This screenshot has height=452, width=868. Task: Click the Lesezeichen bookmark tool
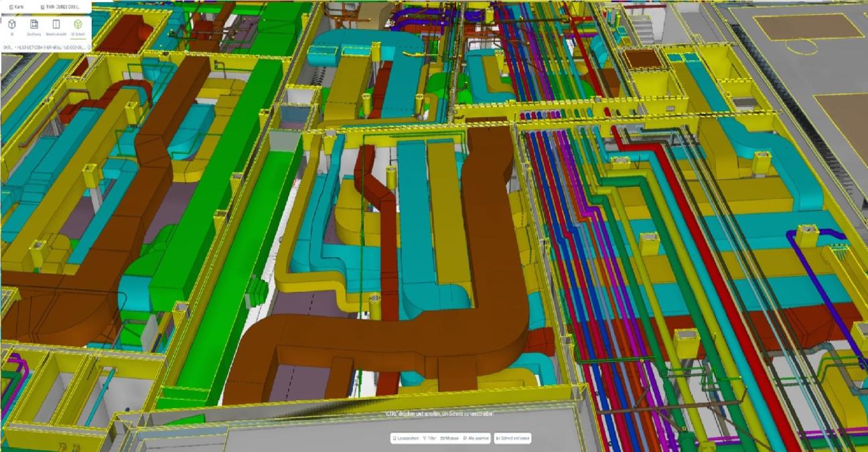click(x=405, y=439)
